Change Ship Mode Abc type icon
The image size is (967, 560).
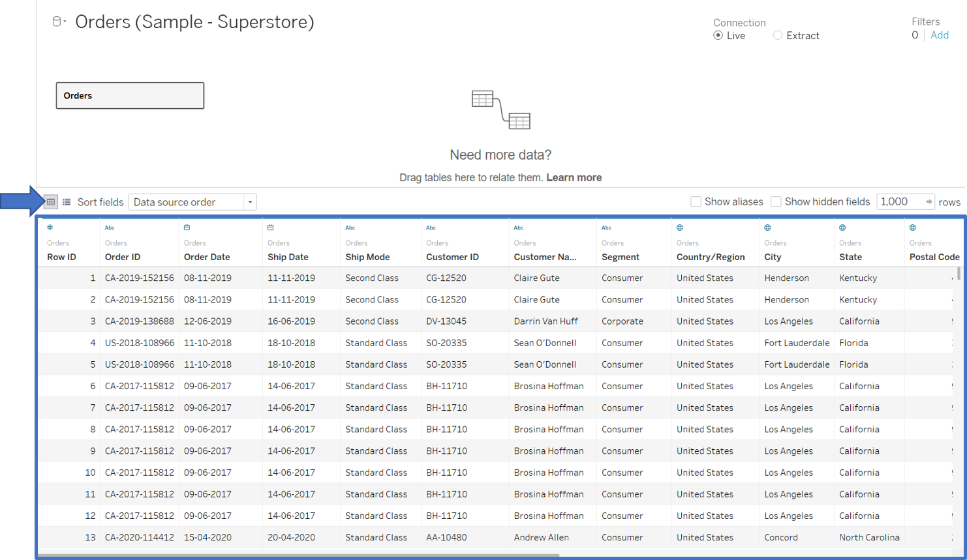click(350, 228)
